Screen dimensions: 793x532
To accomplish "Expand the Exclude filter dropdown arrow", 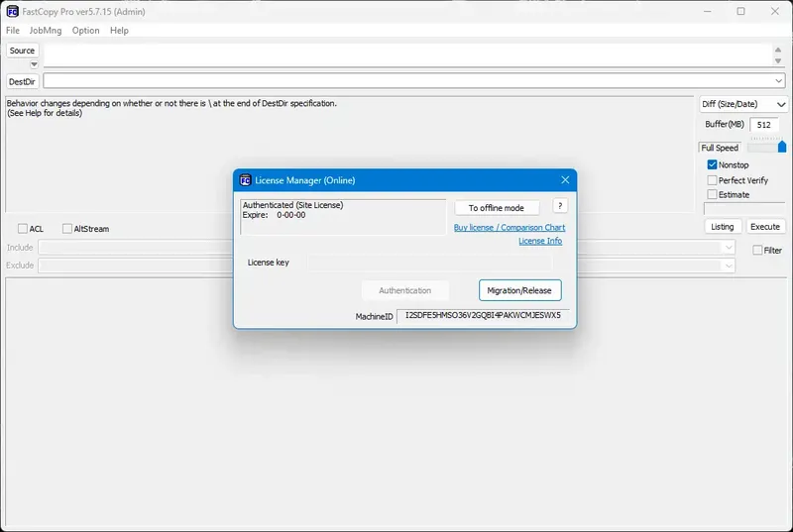I will tap(729, 266).
